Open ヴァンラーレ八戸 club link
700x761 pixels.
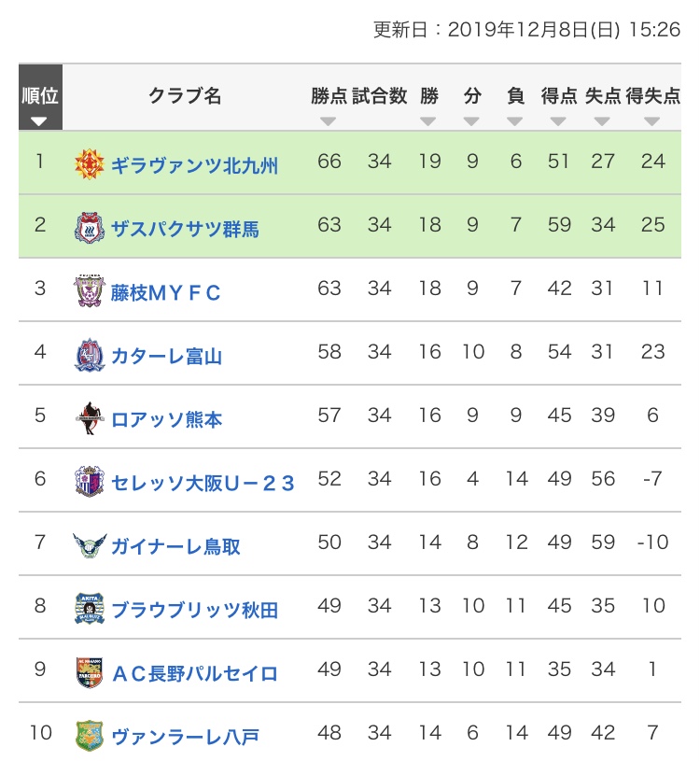185,737
